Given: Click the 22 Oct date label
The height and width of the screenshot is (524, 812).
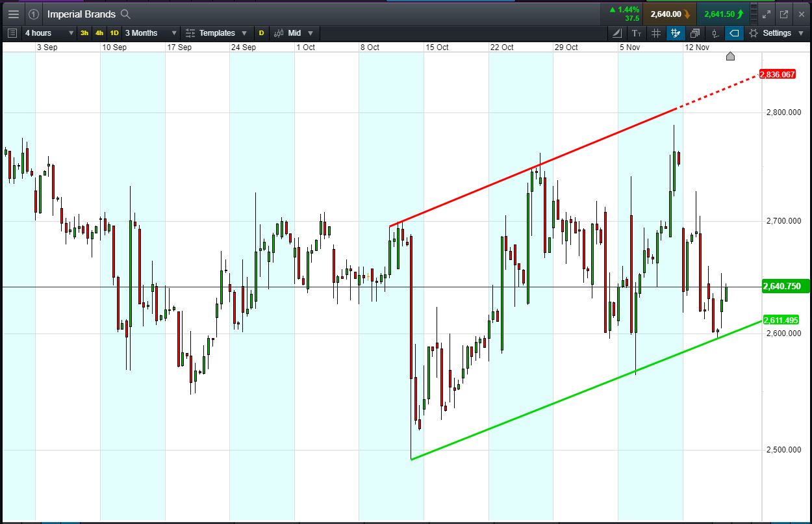Looking at the screenshot, I should pos(502,47).
